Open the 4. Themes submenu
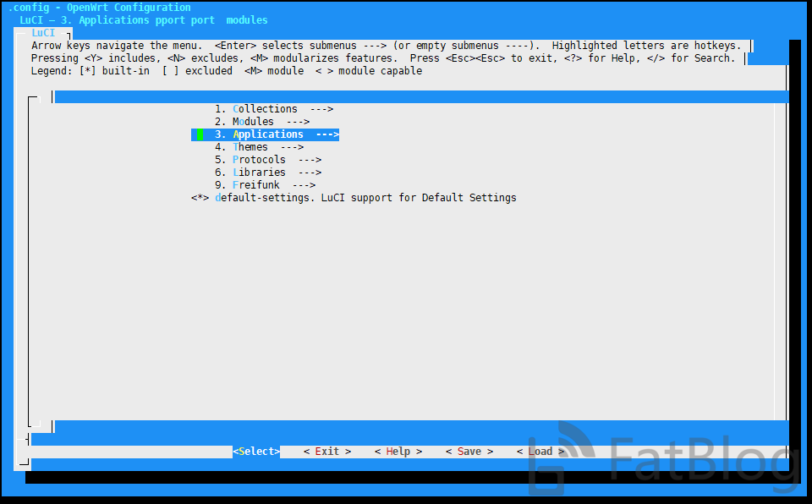This screenshot has height=504, width=812. (259, 146)
